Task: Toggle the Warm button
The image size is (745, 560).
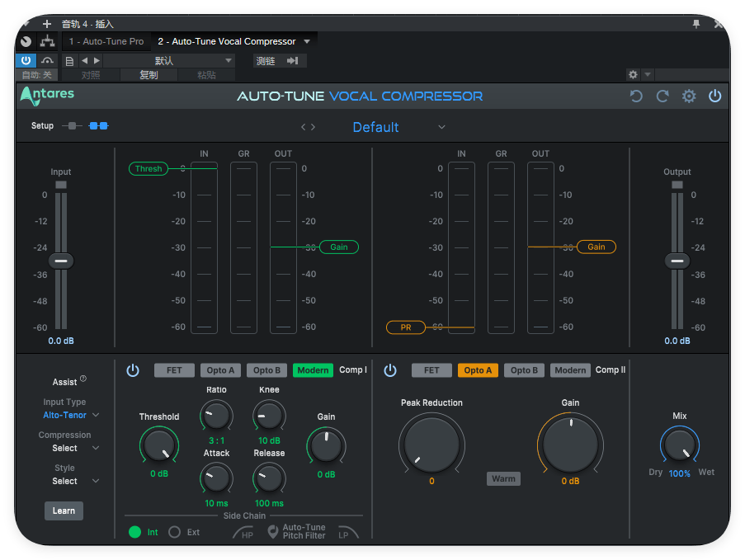Action: [x=503, y=479]
